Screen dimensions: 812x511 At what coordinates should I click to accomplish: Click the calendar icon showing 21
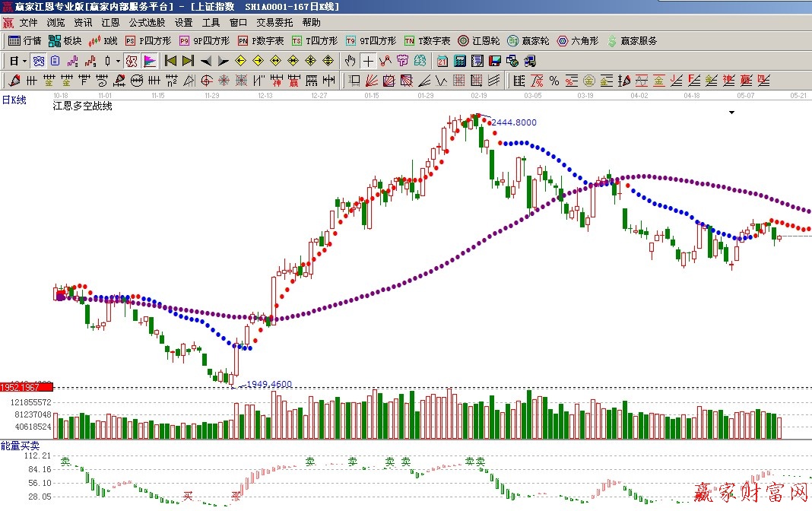[x=442, y=61]
